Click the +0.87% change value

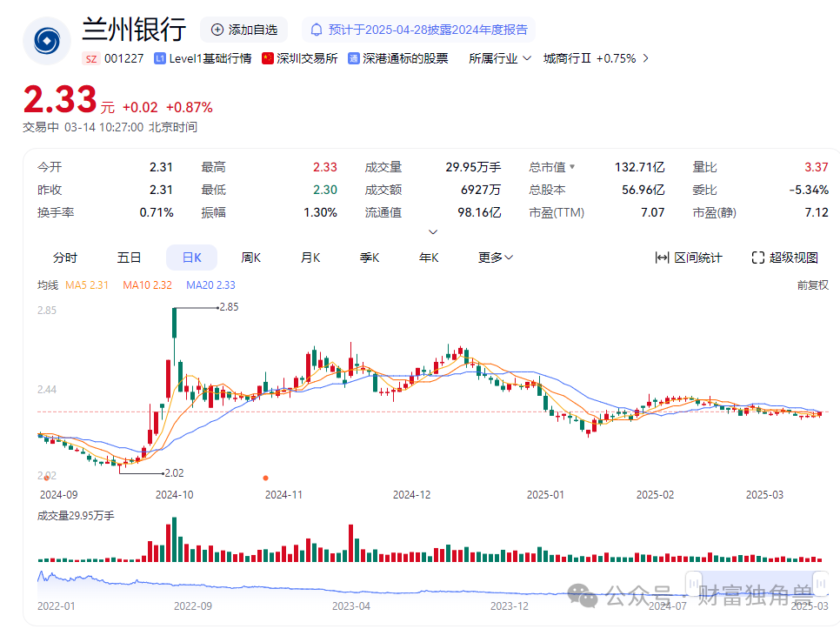coord(189,108)
